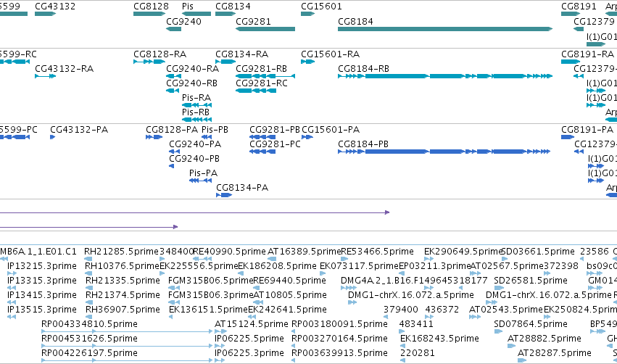This screenshot has height=364, width=617.
Task: Click the CG8128 gene label
Action: coord(151,7)
